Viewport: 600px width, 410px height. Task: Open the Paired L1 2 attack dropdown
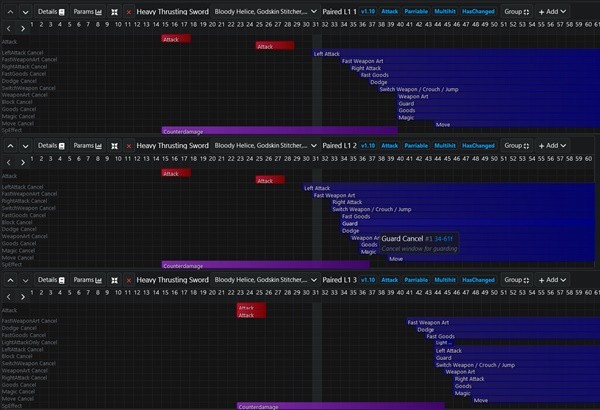click(339, 146)
